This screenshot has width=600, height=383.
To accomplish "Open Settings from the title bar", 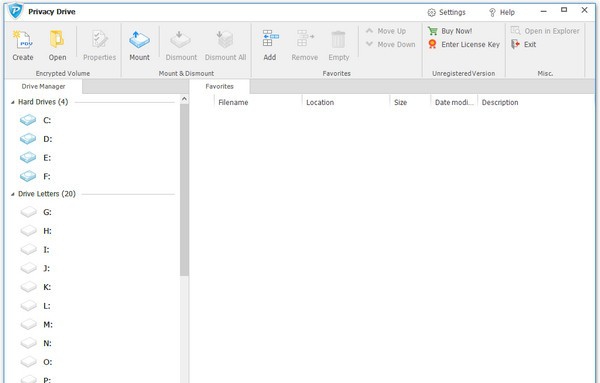I will [x=446, y=12].
